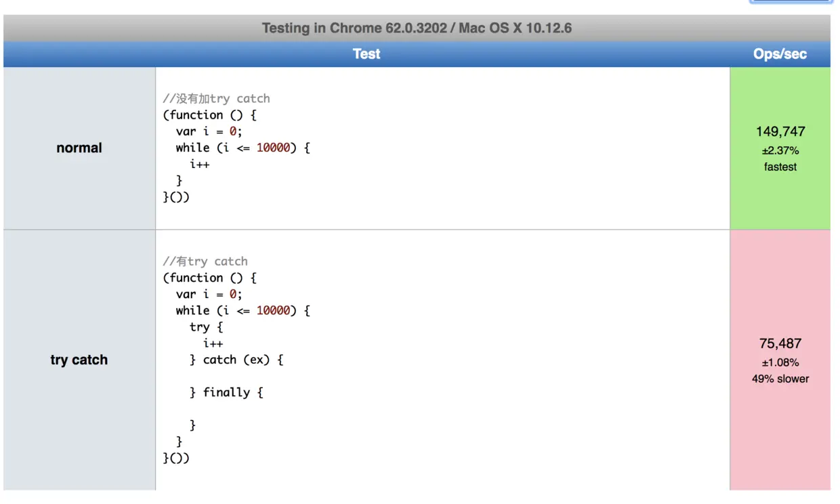Click the 'fastest' result label

[780, 167]
